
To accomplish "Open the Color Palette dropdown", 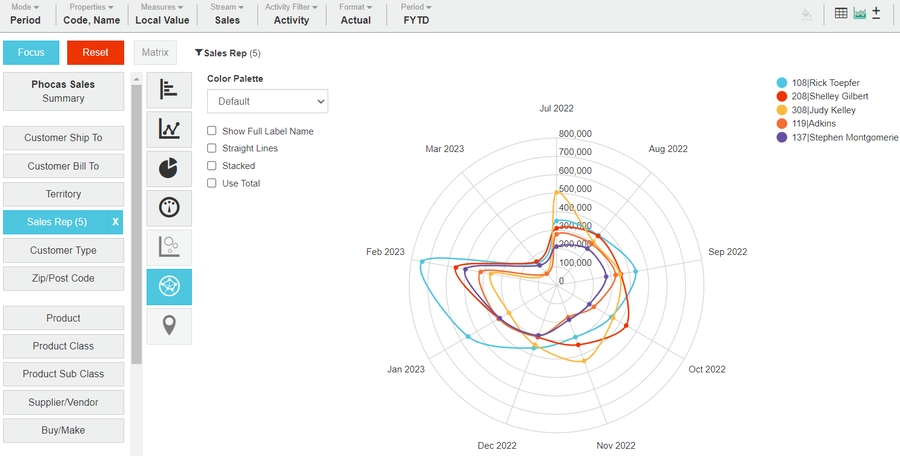I will 267,101.
